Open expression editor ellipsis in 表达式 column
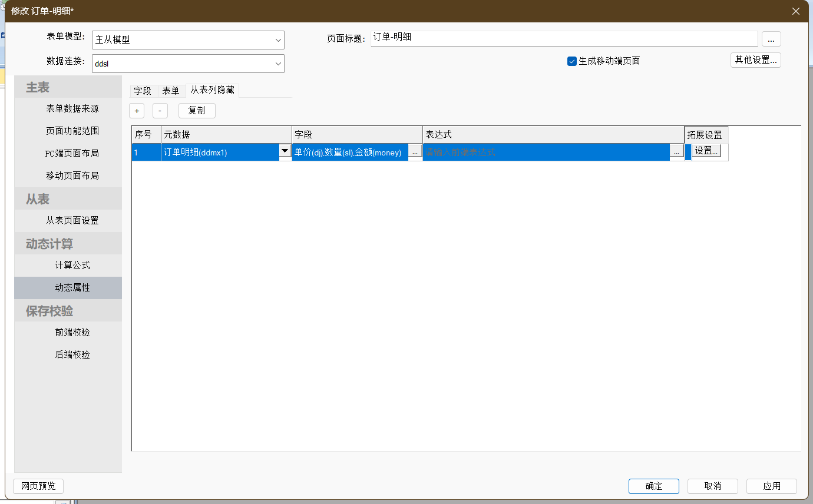The image size is (813, 504). pyautogui.click(x=676, y=152)
